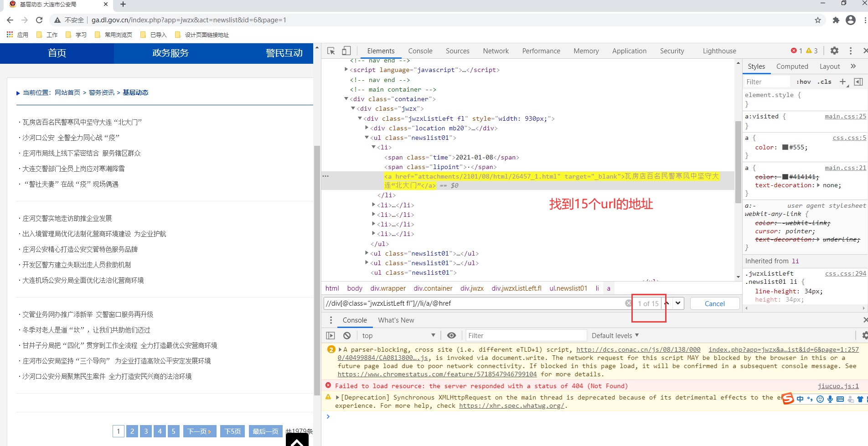868x446 pixels.
Task: Open the browser extensions puzzle icon
Action: coord(836,20)
